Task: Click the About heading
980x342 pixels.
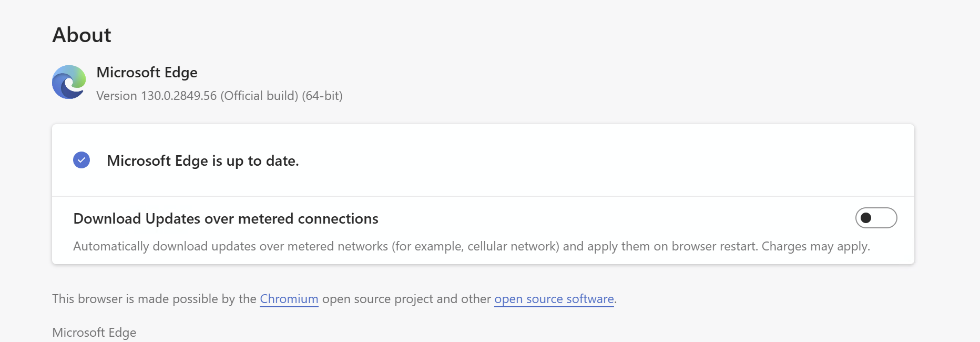Action: coord(81,35)
